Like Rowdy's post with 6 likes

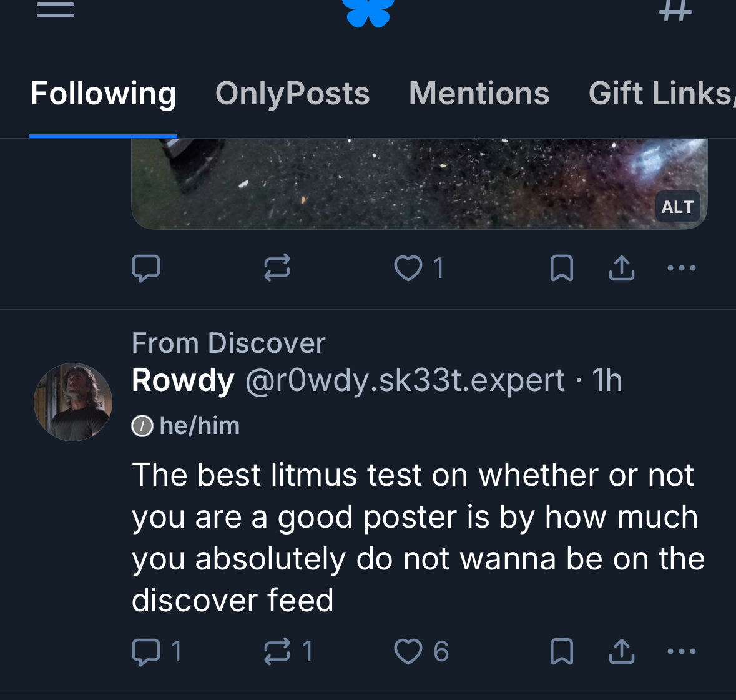pyautogui.click(x=408, y=651)
